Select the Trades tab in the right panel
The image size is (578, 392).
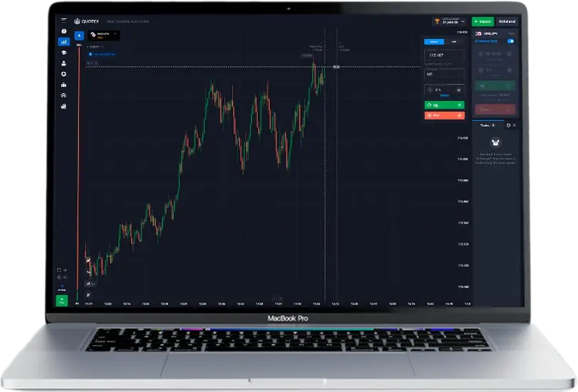click(487, 126)
